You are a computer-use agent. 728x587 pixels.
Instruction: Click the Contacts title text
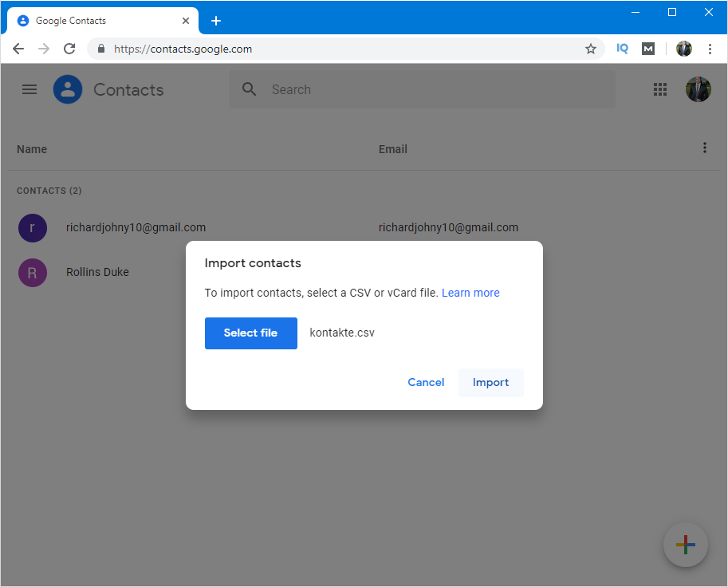[x=128, y=89]
